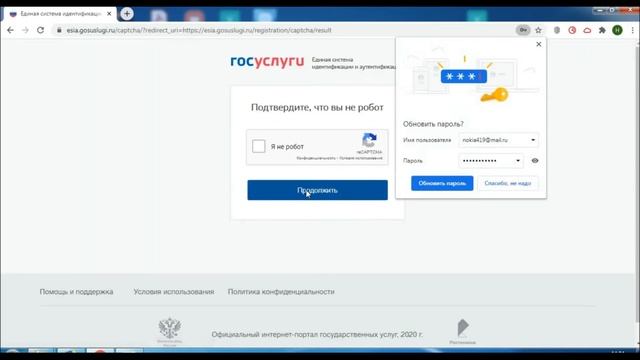Click the Подтвердите, что вы не робот heading
The width and height of the screenshot is (640, 360).
317,107
